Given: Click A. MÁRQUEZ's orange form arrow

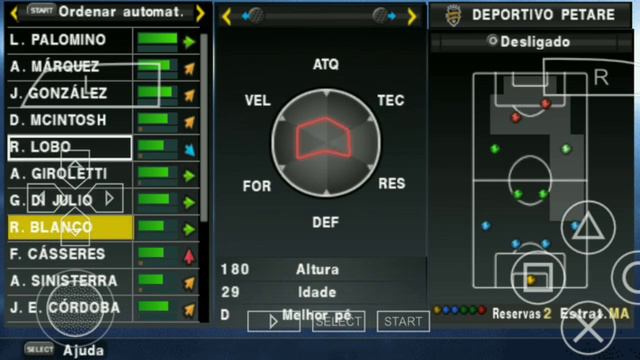Looking at the screenshot, I should pyautogui.click(x=189, y=69).
